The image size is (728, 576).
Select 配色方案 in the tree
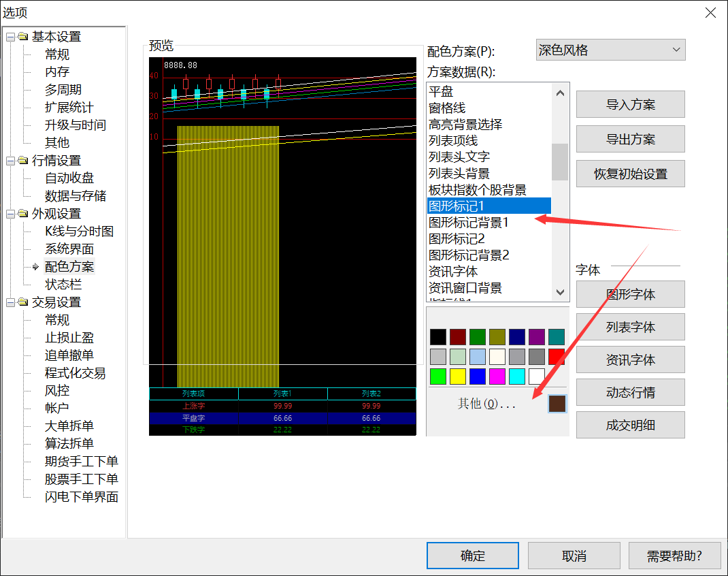click(x=69, y=267)
